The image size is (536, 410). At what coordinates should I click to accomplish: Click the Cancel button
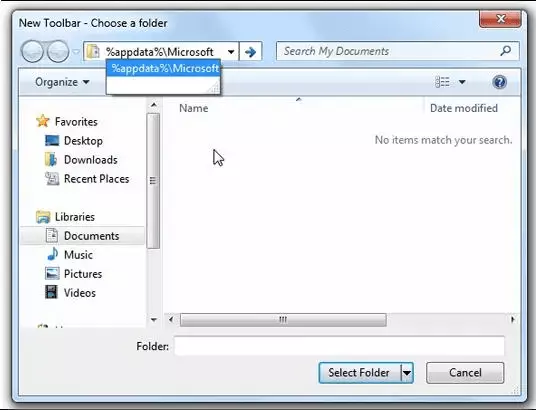click(x=465, y=373)
